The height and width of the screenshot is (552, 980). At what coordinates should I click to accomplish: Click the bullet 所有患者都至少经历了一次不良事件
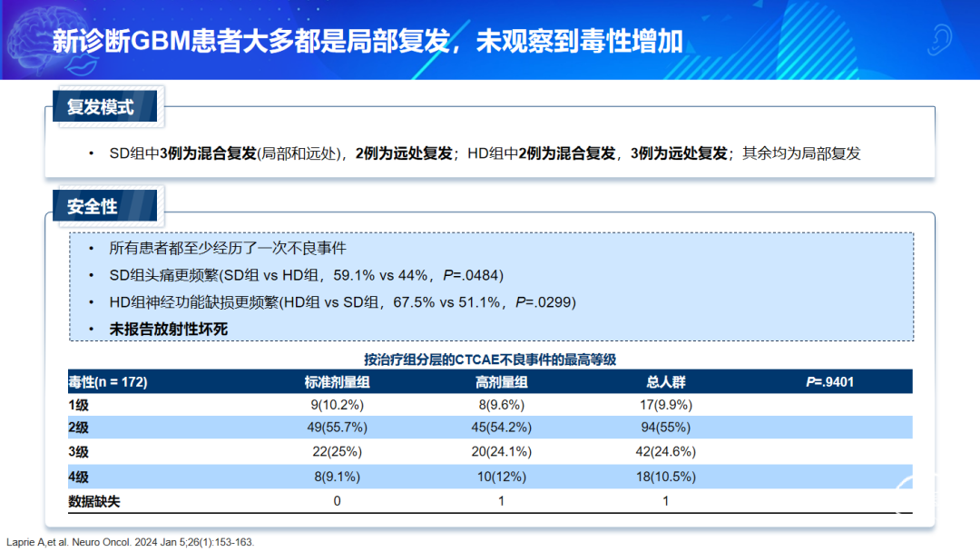(x=228, y=248)
